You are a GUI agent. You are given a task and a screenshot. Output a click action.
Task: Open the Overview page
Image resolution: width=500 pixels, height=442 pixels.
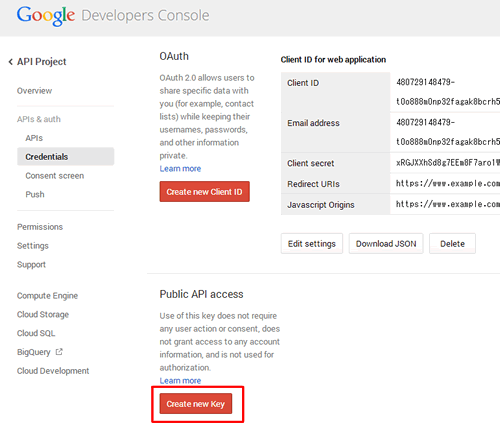[34, 91]
